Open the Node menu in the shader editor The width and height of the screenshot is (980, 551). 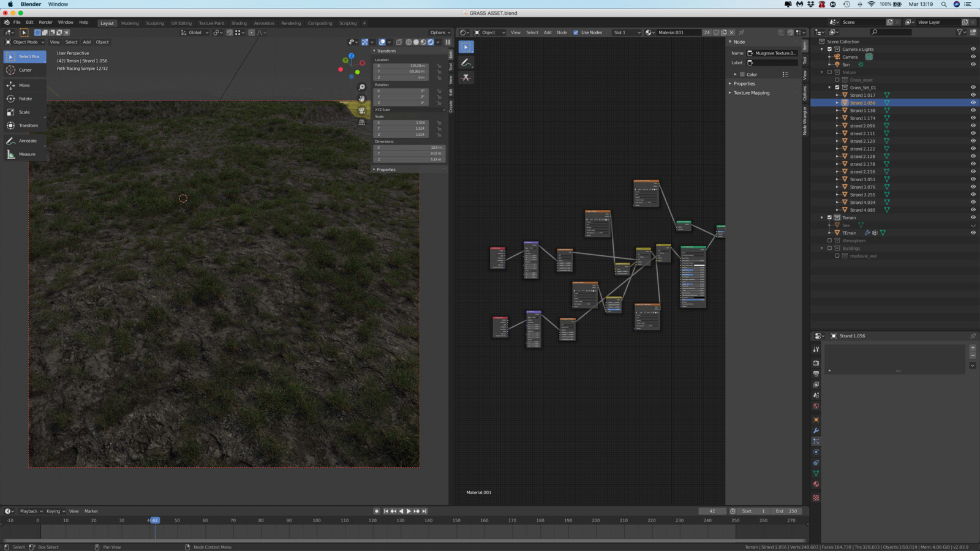pos(562,32)
